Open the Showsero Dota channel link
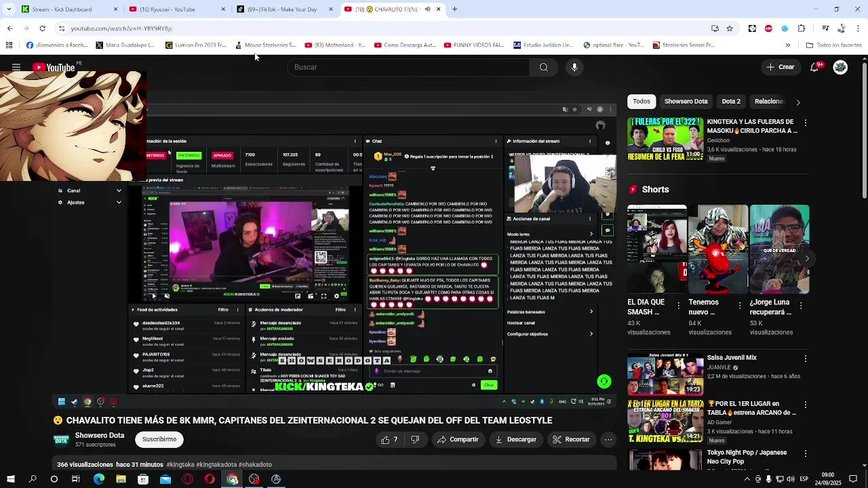 pos(100,435)
